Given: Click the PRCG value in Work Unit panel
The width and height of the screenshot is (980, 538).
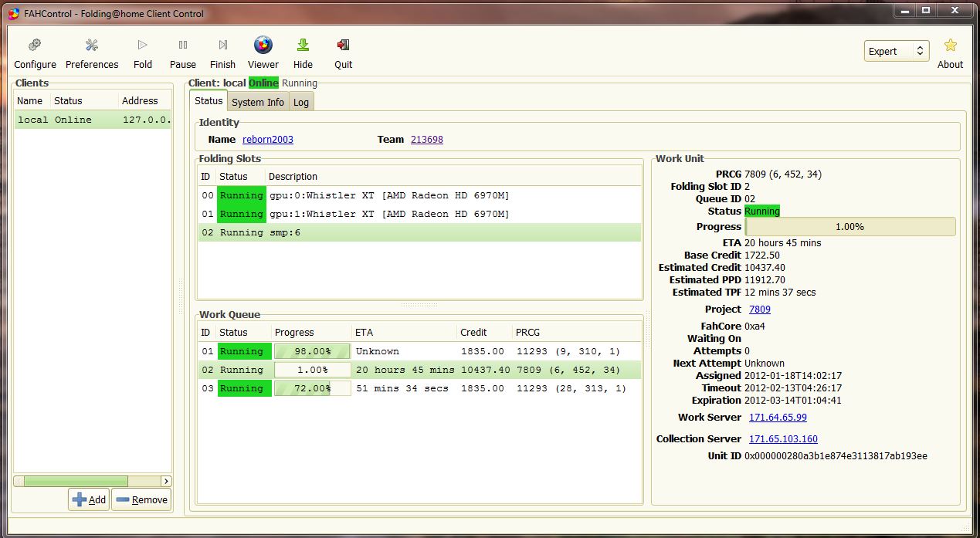Looking at the screenshot, I should 783,174.
